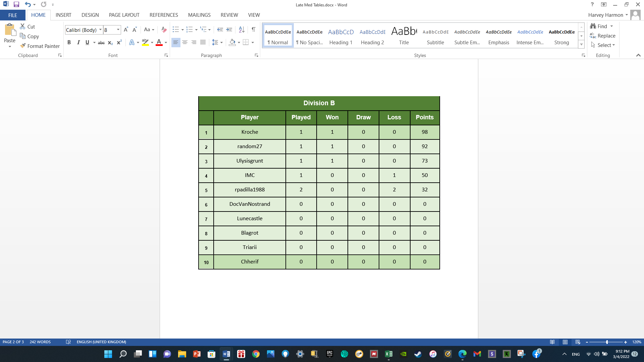Increase paragraph indent

229,30
